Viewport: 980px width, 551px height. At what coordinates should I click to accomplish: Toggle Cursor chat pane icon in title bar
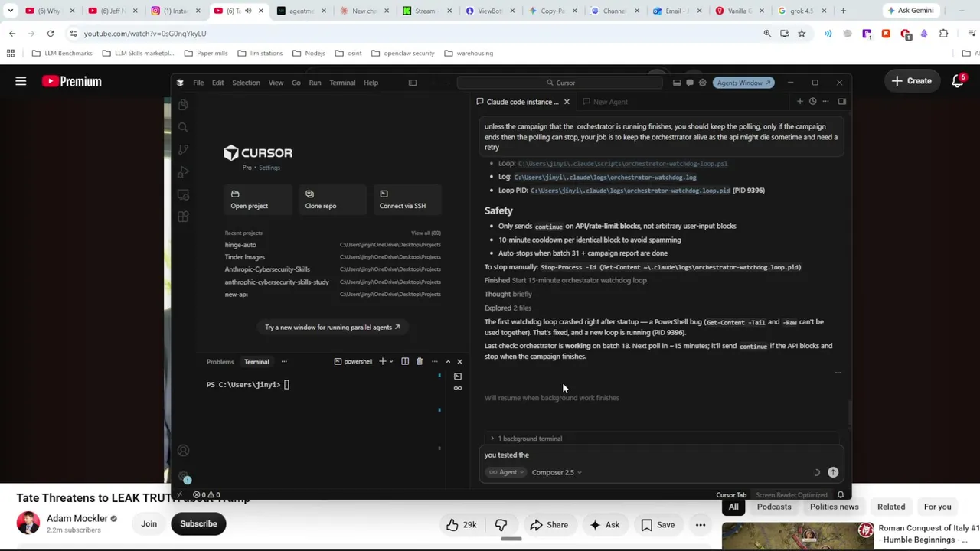[690, 83]
